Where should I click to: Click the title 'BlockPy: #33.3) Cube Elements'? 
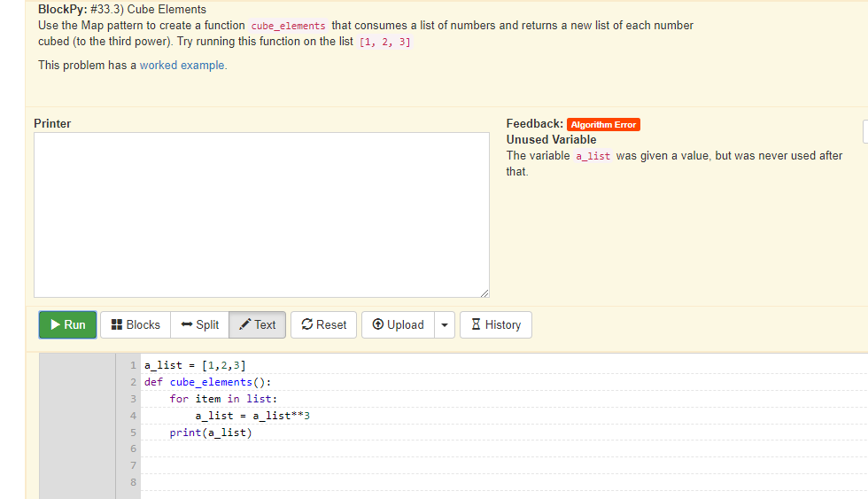pyautogui.click(x=122, y=10)
